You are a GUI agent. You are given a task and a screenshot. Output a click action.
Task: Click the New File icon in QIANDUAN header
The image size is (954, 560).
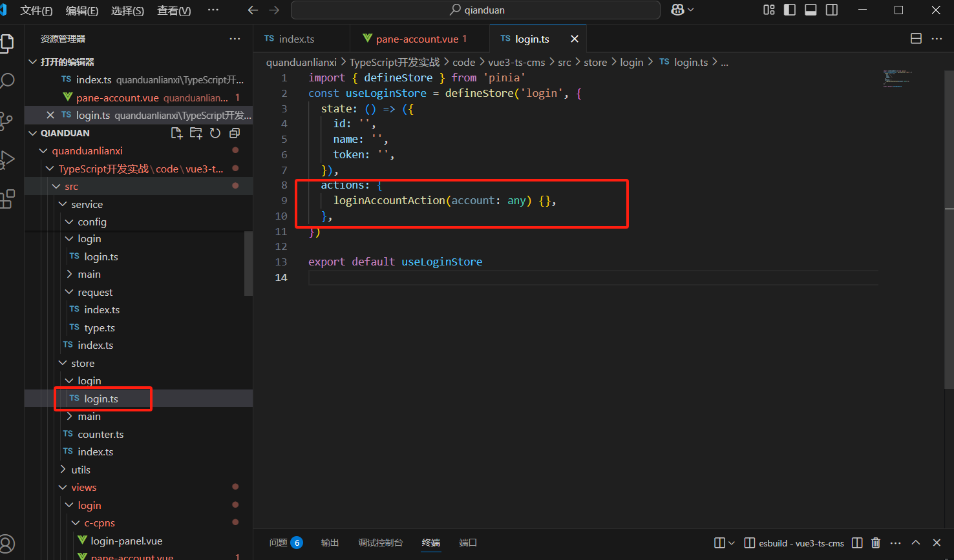tap(176, 133)
